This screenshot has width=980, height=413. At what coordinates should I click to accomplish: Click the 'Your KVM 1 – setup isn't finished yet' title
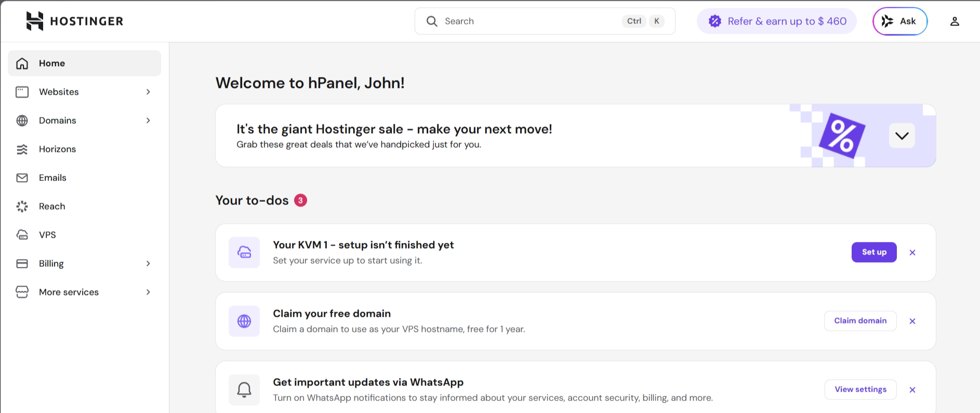363,245
